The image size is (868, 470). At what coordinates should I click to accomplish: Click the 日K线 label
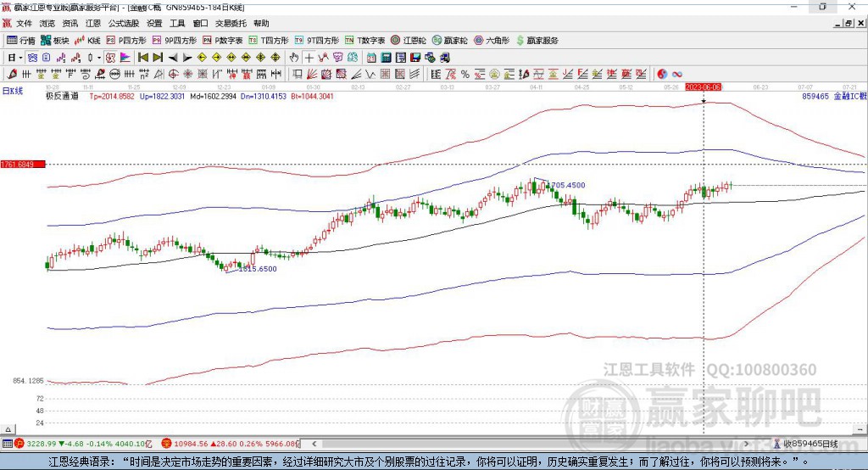click(x=12, y=91)
